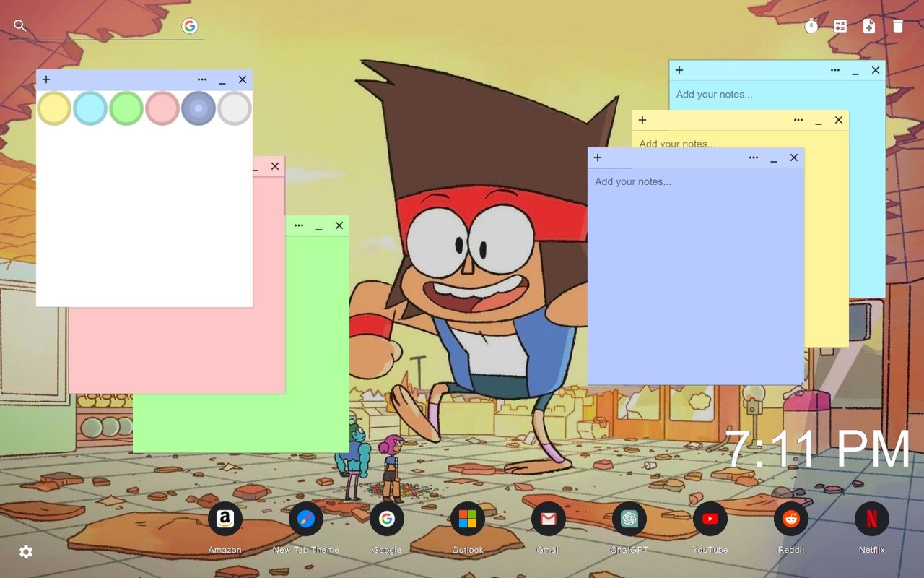Screen dimensions: 924x578
Task: Open the Netflix shortcut
Action: (x=872, y=519)
